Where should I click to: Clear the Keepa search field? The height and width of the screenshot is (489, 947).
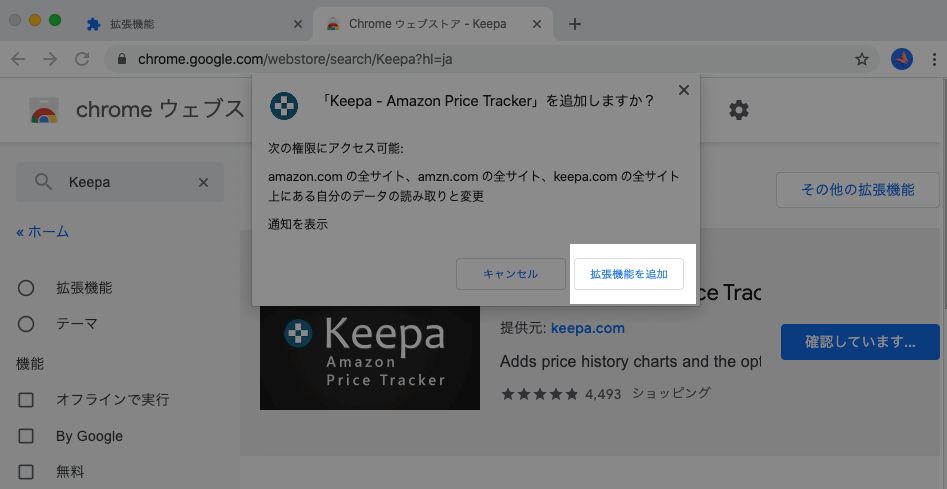coord(204,183)
